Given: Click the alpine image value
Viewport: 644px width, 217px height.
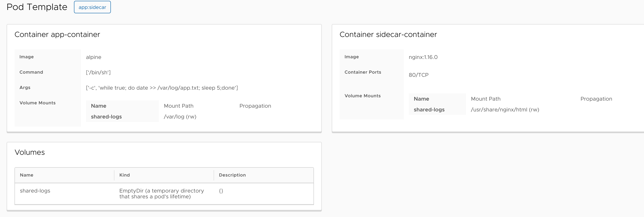Looking at the screenshot, I should [93, 57].
